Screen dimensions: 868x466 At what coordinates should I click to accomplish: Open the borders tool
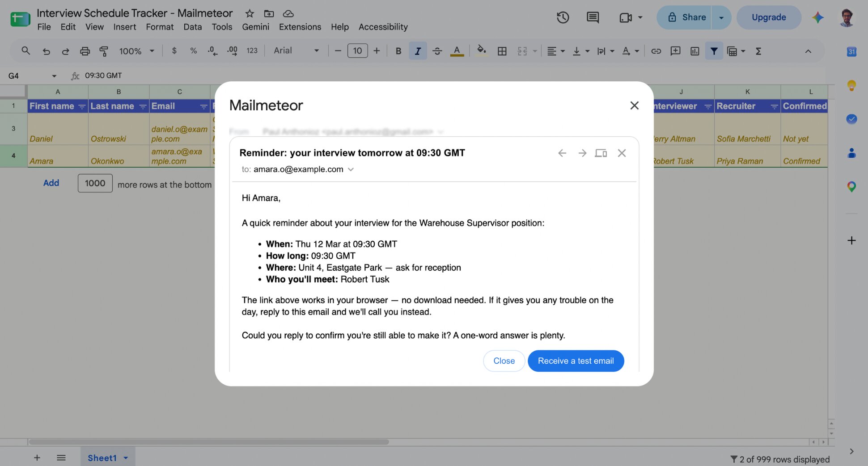coord(502,51)
